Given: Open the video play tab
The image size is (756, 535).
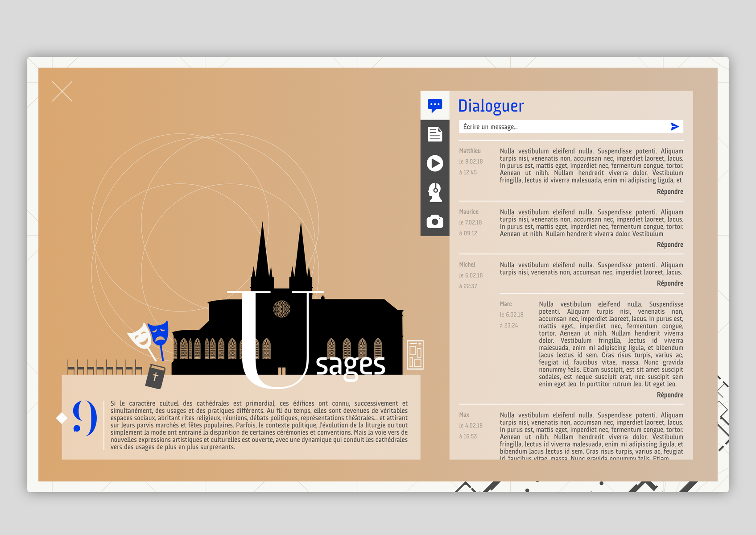Looking at the screenshot, I should (x=435, y=163).
